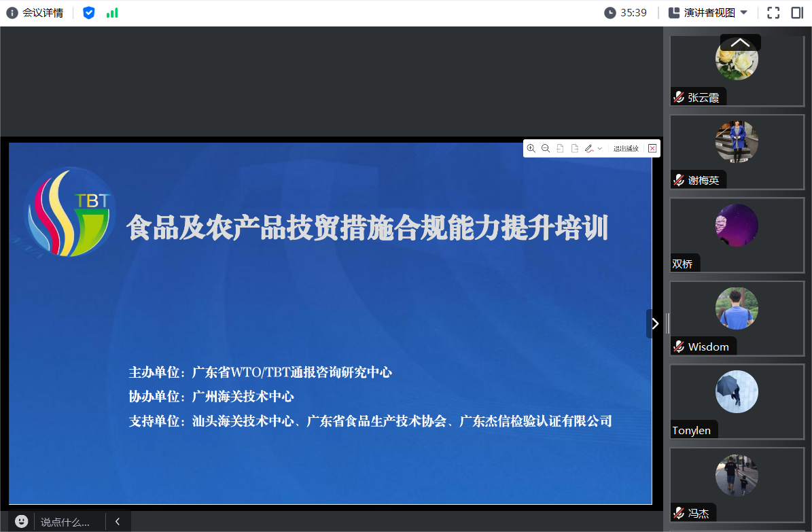Select 双桥's avatar thumbnail
The width and height of the screenshot is (812, 532).
[x=737, y=226]
